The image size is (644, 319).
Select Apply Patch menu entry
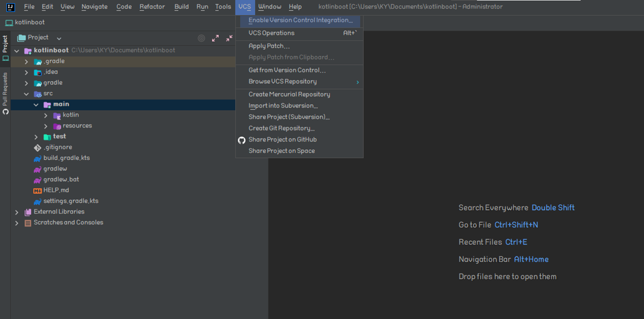(x=299, y=46)
